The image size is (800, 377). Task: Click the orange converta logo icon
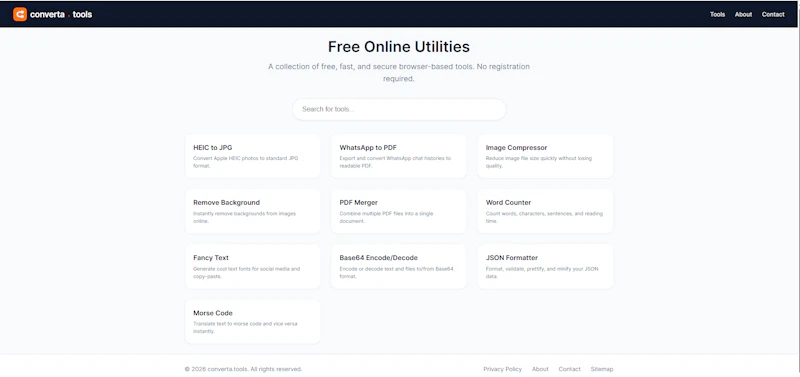click(20, 14)
